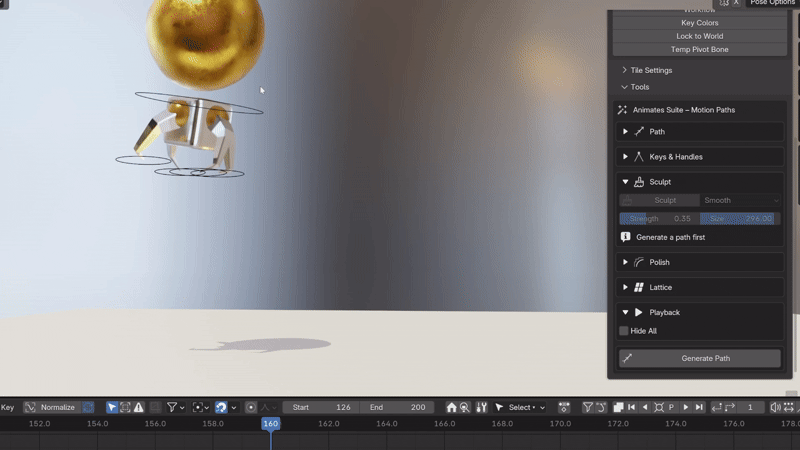Click the Generate Path button
The height and width of the screenshot is (450, 800).
699,358
